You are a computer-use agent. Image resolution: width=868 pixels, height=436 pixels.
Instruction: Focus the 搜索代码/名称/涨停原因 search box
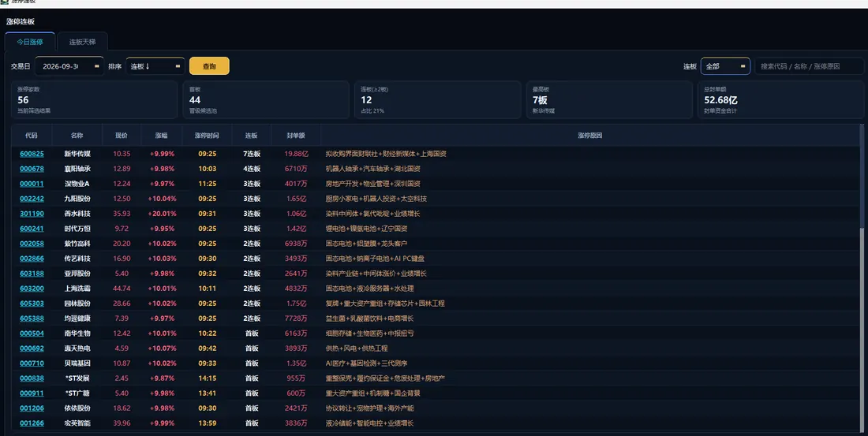810,66
